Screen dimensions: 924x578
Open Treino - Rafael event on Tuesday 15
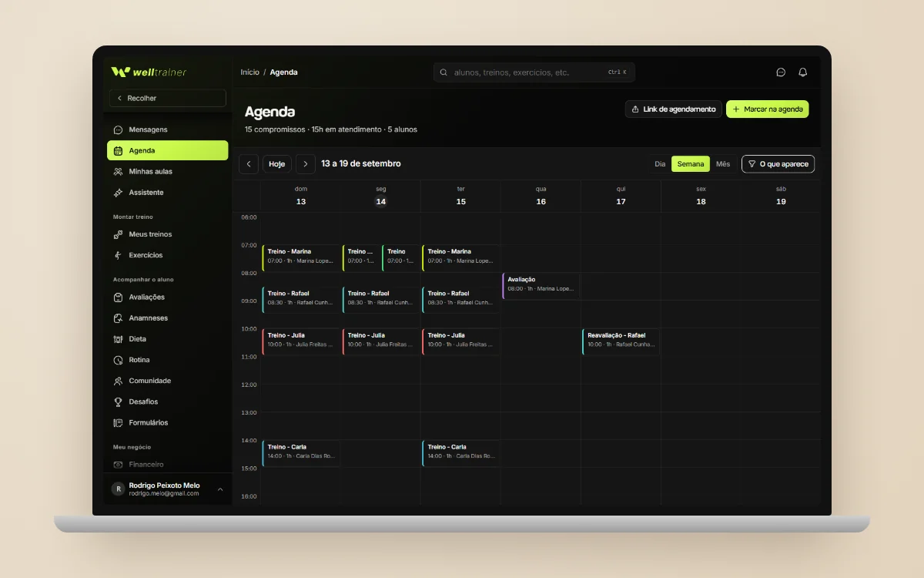click(x=461, y=300)
